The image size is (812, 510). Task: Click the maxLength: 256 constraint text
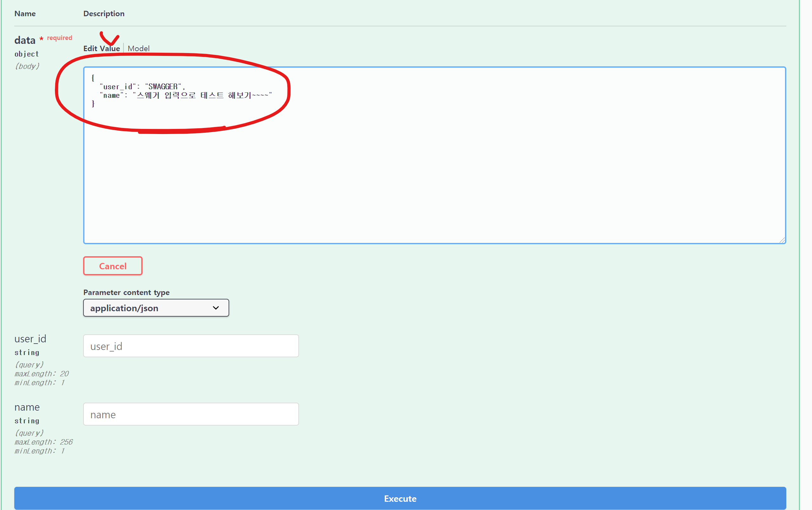(x=43, y=442)
